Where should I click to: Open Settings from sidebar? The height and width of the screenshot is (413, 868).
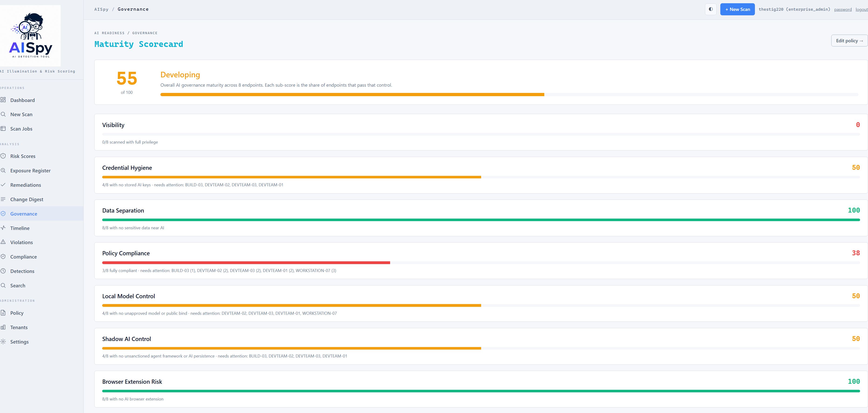pos(42,342)
